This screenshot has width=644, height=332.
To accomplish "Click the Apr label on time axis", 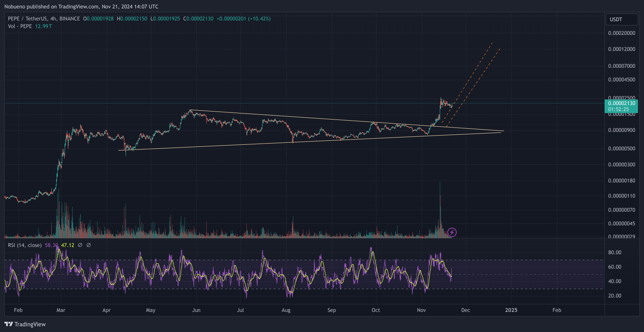I will (x=106, y=310).
